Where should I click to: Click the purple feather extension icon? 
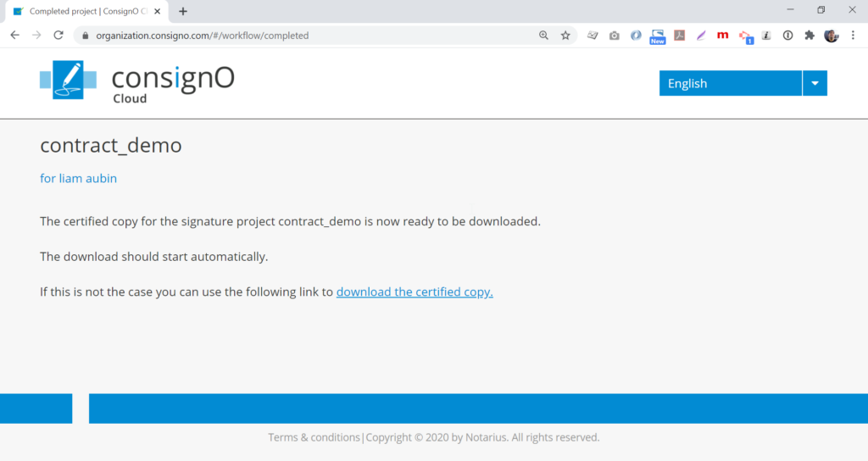[701, 36]
